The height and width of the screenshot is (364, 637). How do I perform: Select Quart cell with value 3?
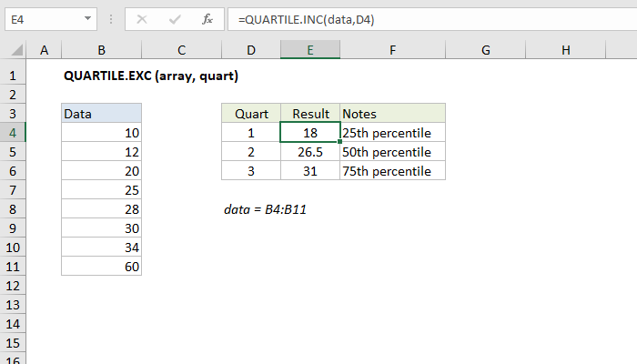pyautogui.click(x=251, y=171)
